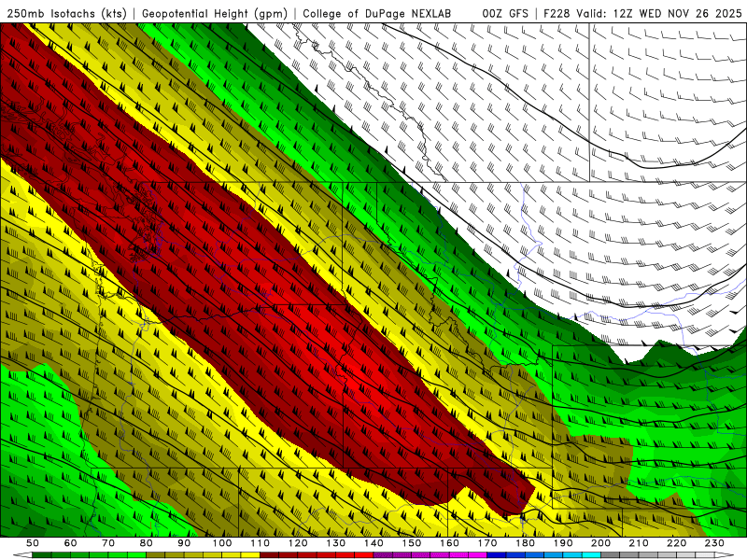Click the 'Valid: 12Z WED NOV 26 2025' text
Screen dimensions: 747x560
pos(659,14)
